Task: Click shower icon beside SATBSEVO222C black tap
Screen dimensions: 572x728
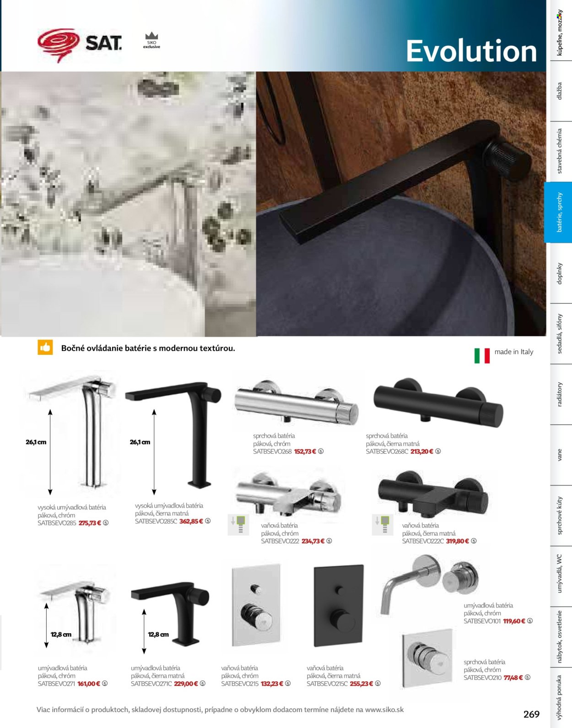Action: point(383,525)
